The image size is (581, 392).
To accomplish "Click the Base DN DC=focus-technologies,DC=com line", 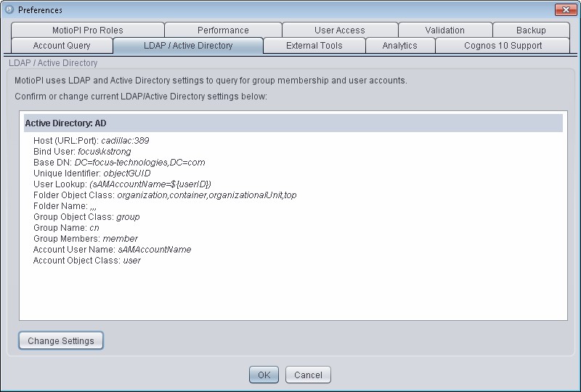I will tap(119, 163).
